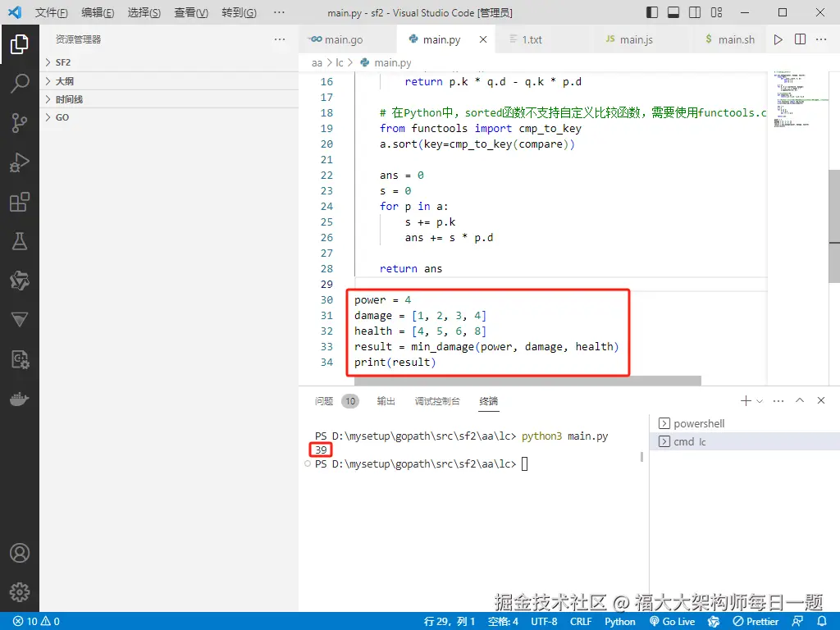Show the 输出 output panel tab
Image resolution: width=840 pixels, height=630 pixels.
[386, 401]
